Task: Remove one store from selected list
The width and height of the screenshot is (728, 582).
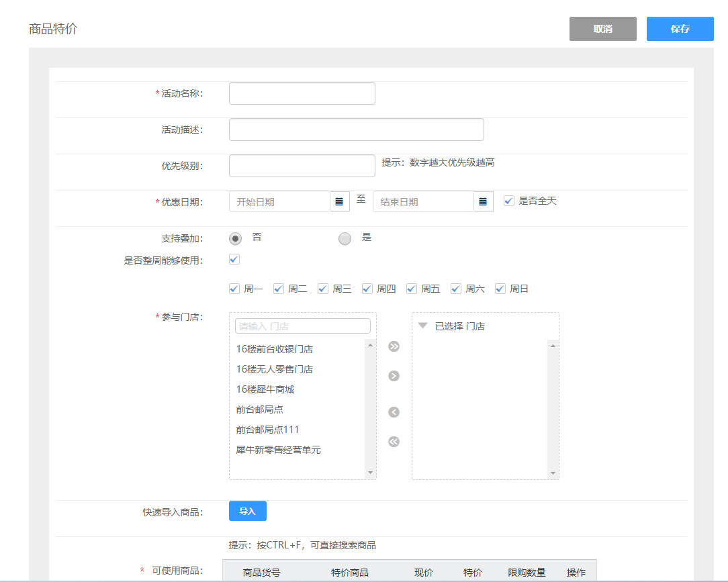Action: [x=394, y=412]
